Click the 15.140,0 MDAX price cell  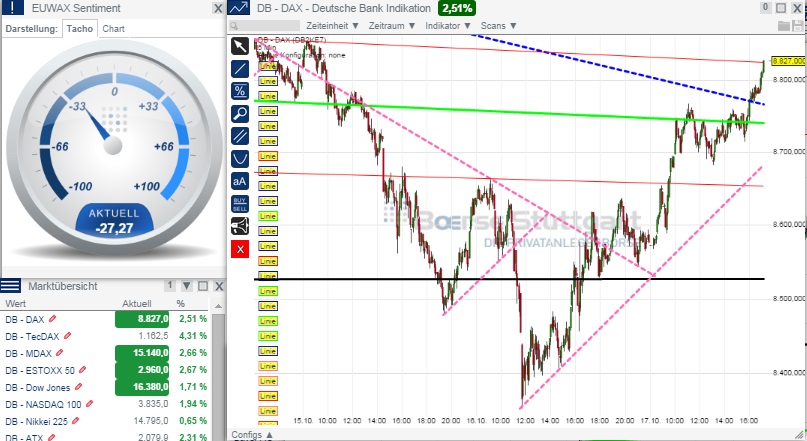(x=142, y=353)
